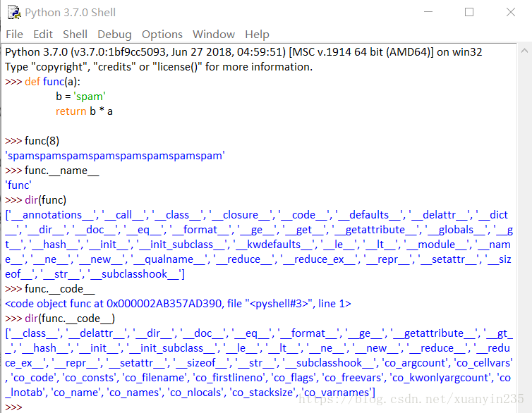
Task: Open the Debug menu
Action: tap(114, 35)
